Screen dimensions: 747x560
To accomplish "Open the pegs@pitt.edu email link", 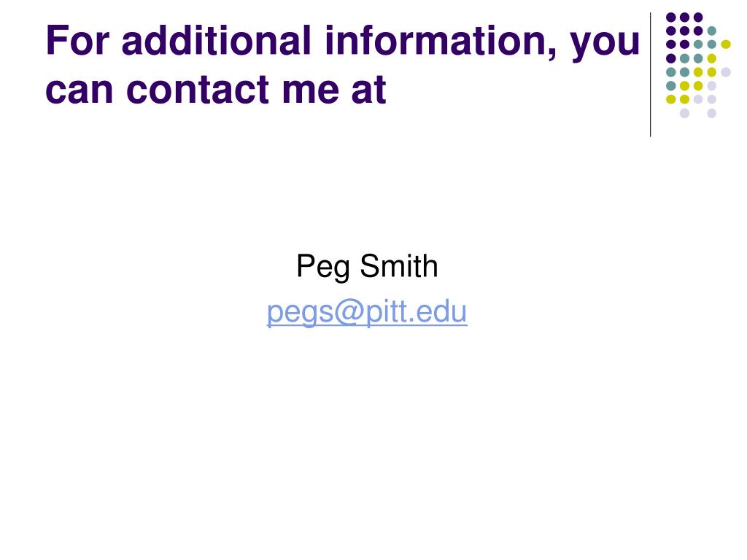I will point(367,313).
